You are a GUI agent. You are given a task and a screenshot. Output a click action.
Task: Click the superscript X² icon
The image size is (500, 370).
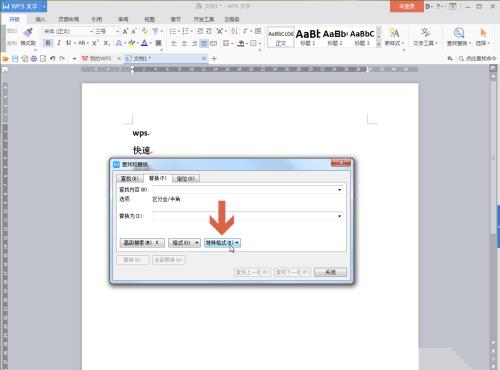click(x=95, y=43)
